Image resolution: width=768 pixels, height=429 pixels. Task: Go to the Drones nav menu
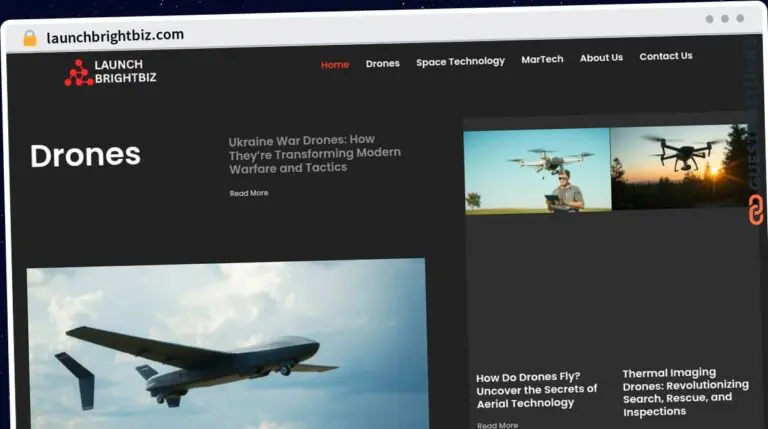tap(382, 63)
